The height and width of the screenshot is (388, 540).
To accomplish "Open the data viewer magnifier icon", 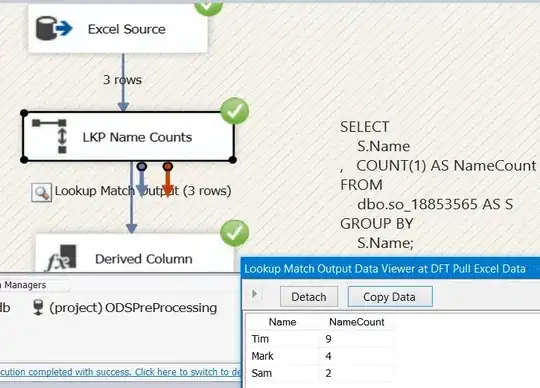I will (x=41, y=192).
